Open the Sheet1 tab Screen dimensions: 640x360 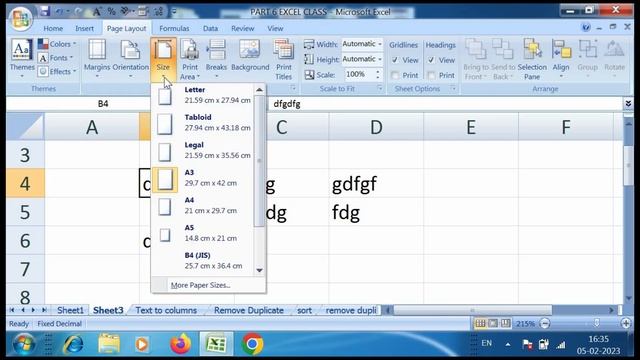[x=70, y=310]
